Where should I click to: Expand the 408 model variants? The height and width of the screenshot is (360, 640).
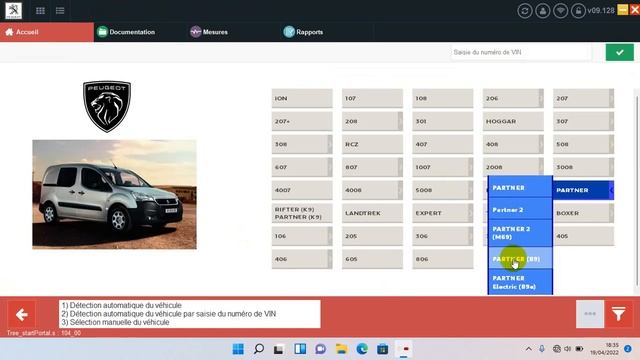point(541,144)
